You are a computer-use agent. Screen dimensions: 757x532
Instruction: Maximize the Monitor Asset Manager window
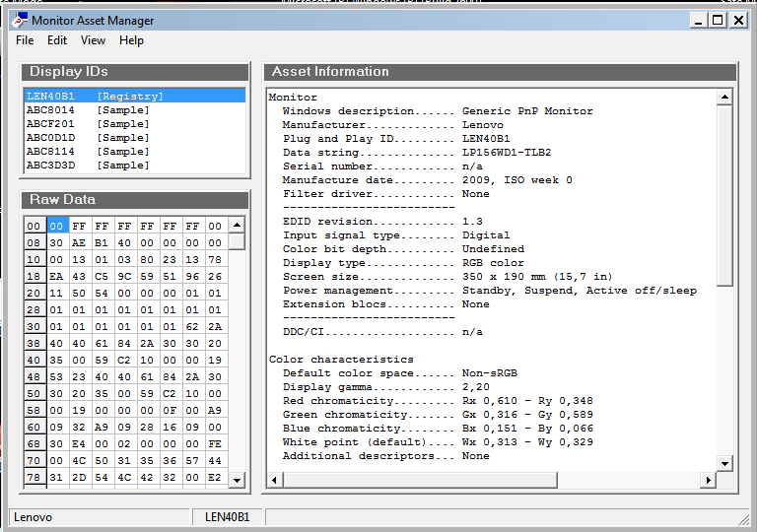pyautogui.click(x=718, y=21)
